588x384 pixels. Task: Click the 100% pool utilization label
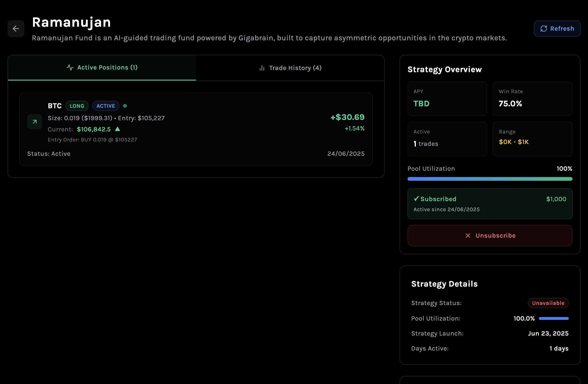pos(564,169)
